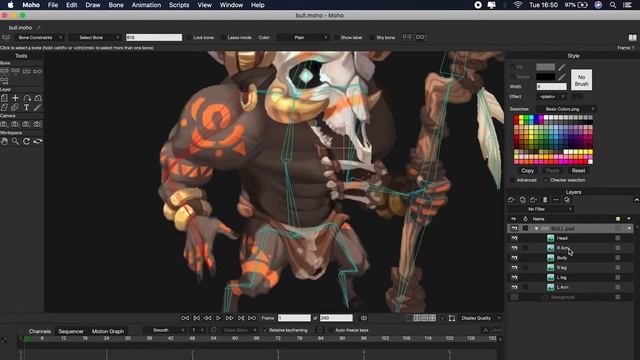Click the Copy style button
Screen dimensions: 640x360
click(527, 171)
